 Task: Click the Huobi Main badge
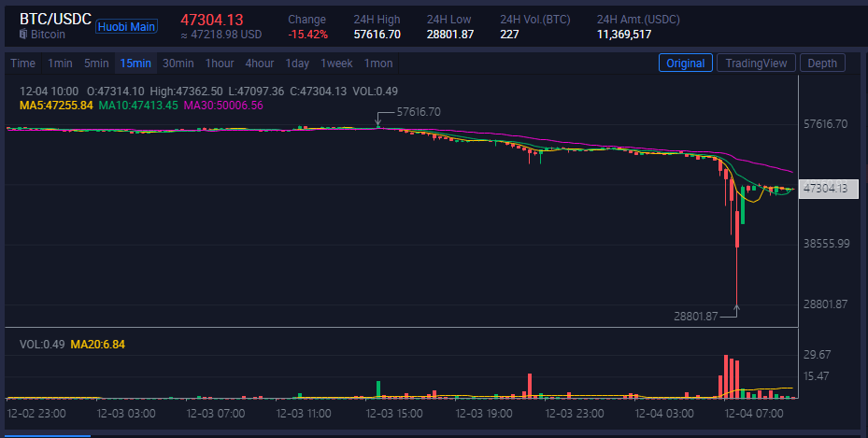tap(126, 26)
